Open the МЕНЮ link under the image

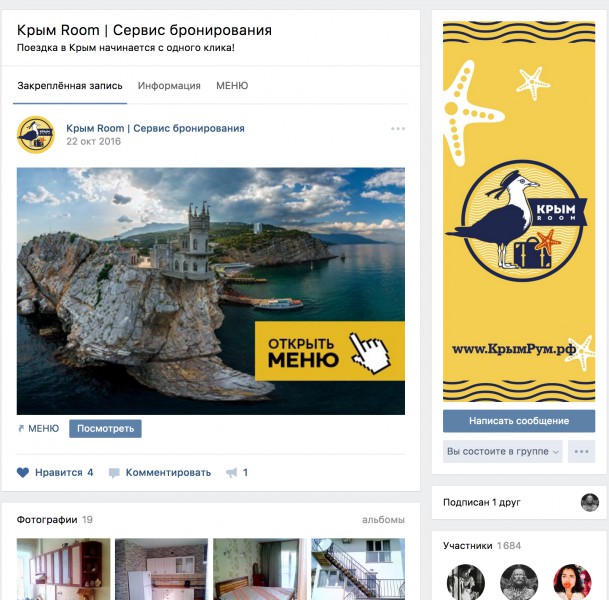[x=44, y=428]
